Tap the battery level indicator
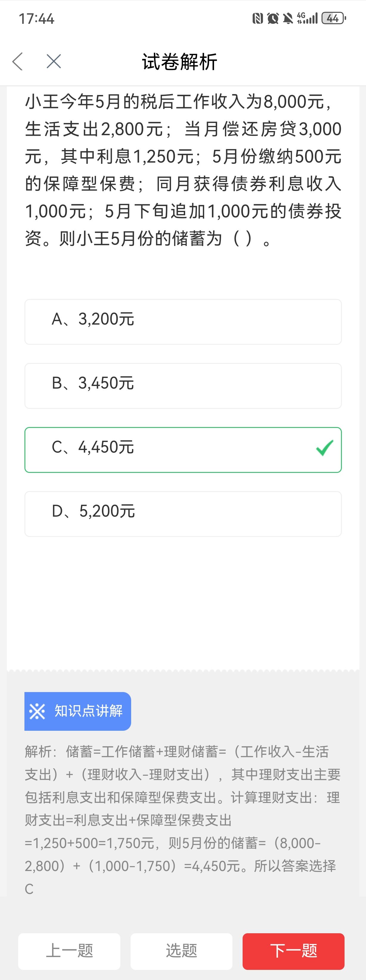 [x=333, y=18]
